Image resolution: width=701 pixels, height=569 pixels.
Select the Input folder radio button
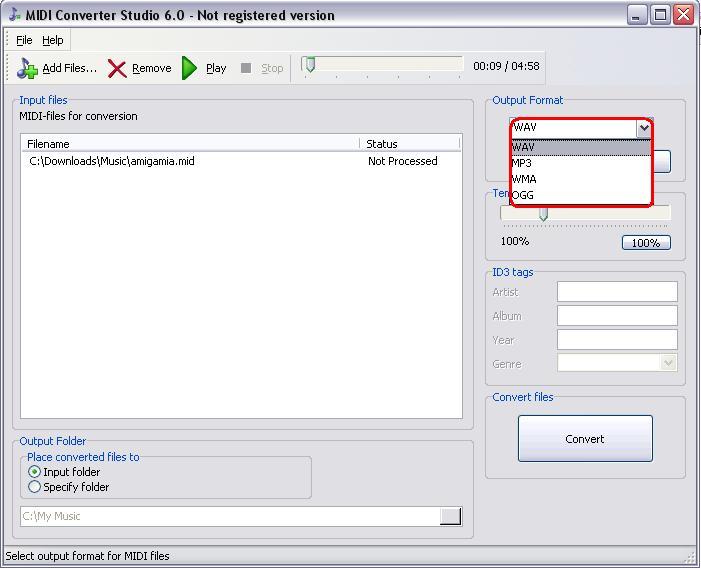[34, 472]
